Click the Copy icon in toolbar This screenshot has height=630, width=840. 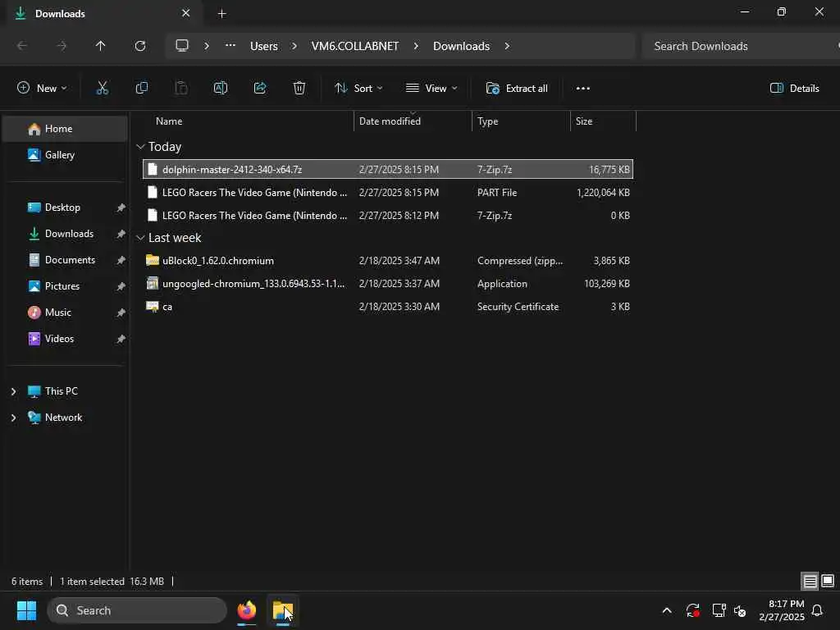[x=141, y=89]
